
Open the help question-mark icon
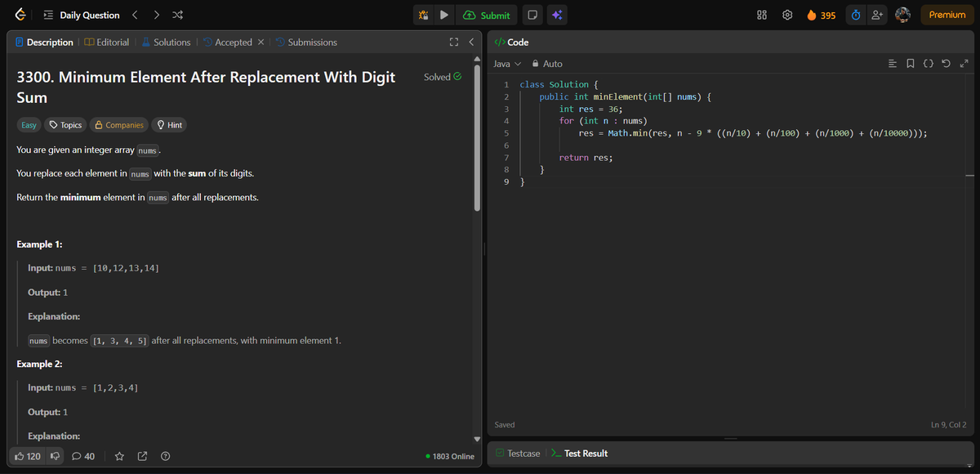pos(166,456)
